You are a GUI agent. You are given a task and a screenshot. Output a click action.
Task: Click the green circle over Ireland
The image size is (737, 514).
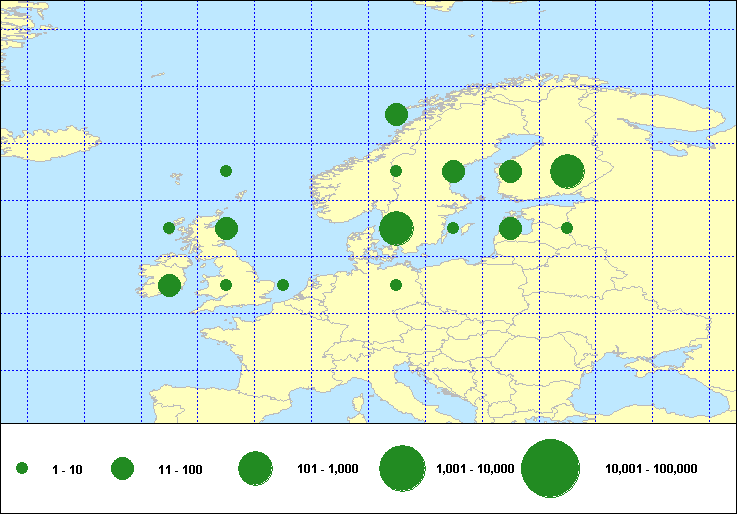coord(169,285)
